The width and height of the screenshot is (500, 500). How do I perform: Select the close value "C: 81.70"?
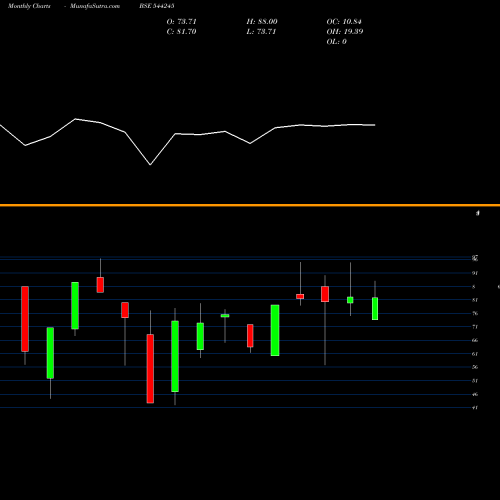coord(181,32)
